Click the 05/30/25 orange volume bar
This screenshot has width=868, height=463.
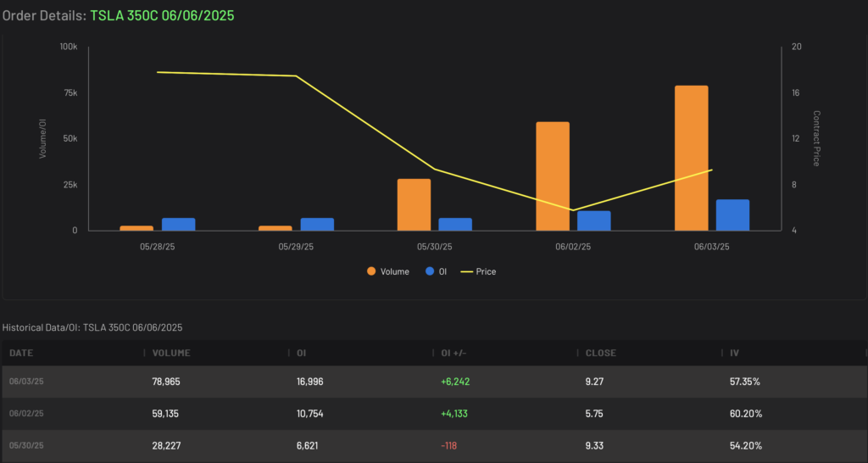coord(414,204)
